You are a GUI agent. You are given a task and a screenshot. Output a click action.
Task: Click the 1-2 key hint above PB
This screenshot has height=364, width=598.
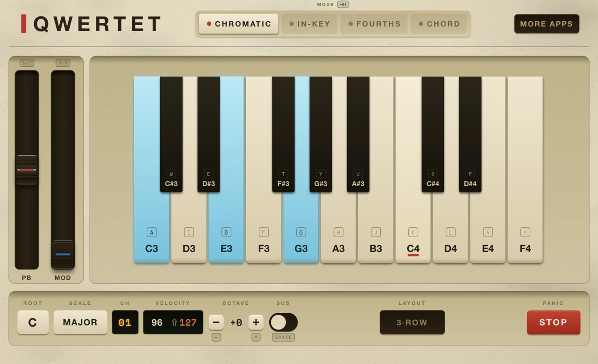(x=27, y=63)
